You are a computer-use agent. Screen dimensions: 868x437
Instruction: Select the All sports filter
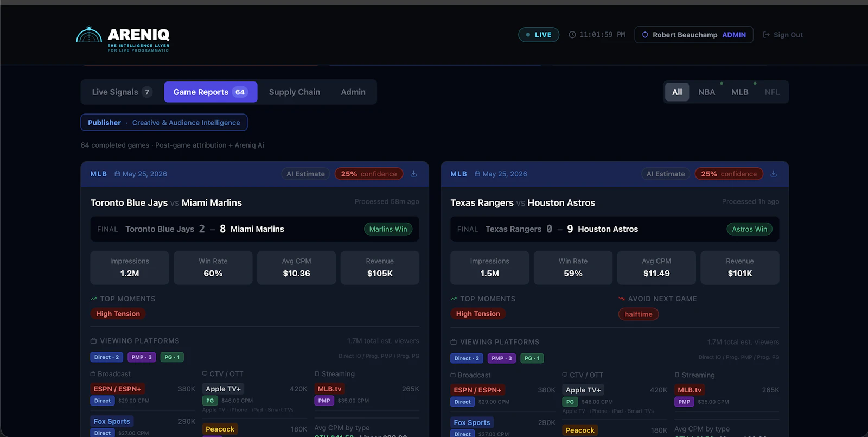point(677,92)
